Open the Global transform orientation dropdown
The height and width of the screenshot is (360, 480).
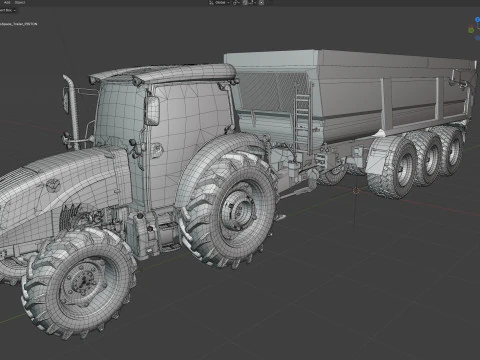click(219, 2)
